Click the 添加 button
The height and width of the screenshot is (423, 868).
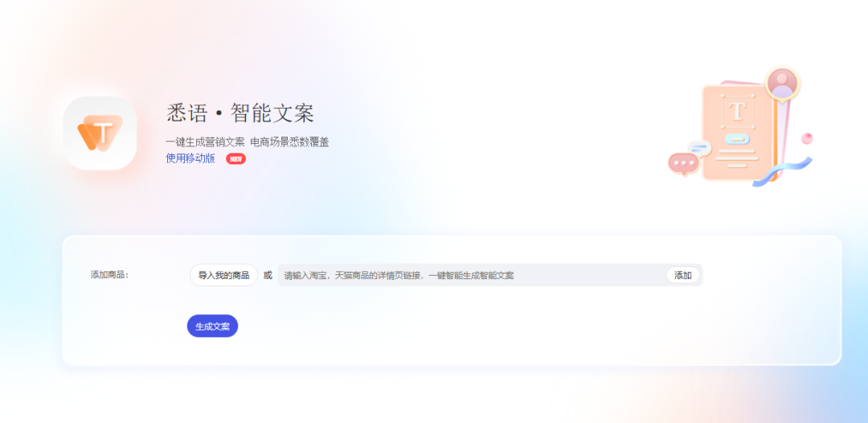pyautogui.click(x=682, y=275)
